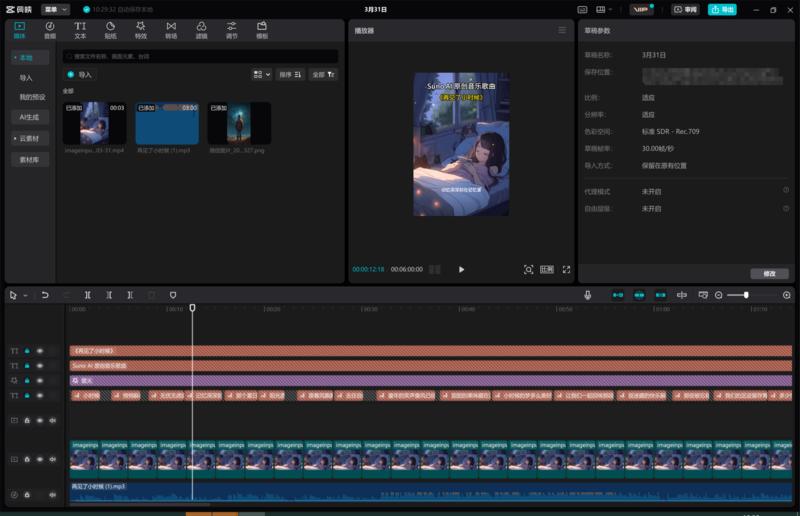Hide the 《再见了小时候》 text track
Screen dimensions: 800x516
(x=41, y=351)
